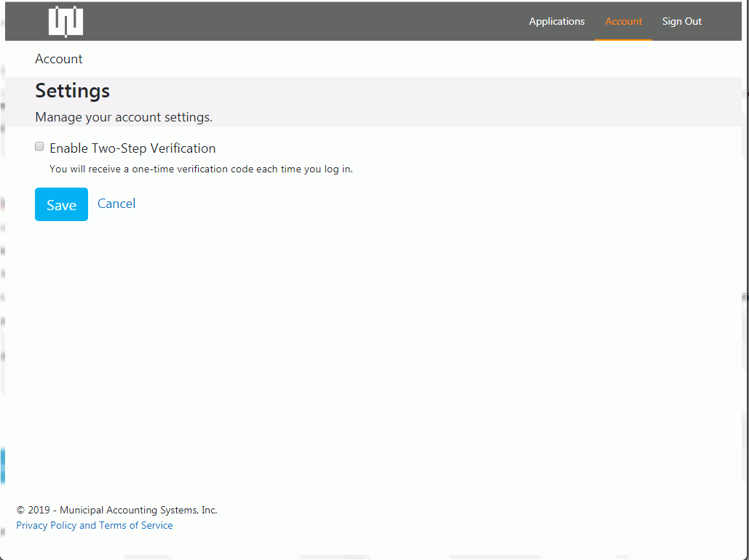This screenshot has height=560, width=749.
Task: Click the one-time verification code description
Action: click(201, 169)
